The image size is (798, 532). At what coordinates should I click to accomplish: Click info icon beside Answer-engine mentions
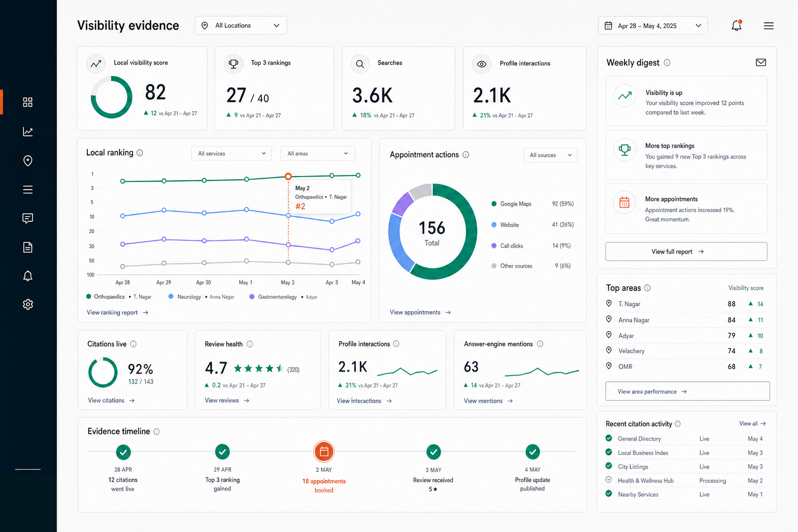click(540, 344)
